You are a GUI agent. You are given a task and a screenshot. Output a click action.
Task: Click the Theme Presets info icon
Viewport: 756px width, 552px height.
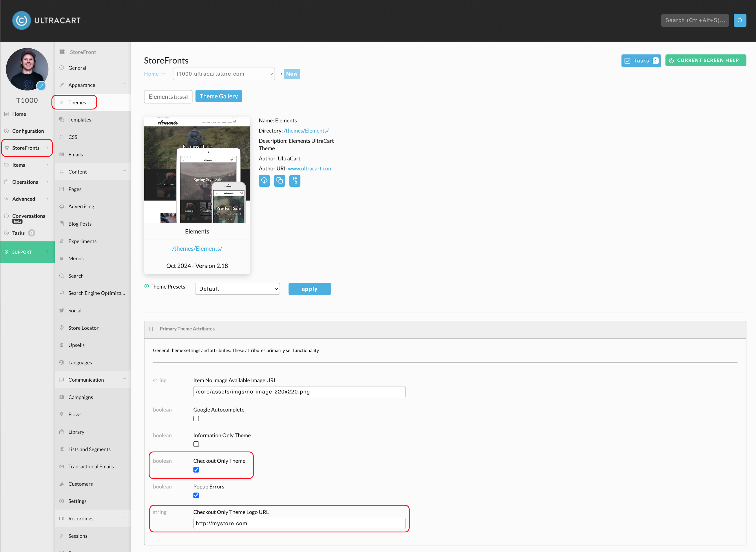coord(146,286)
